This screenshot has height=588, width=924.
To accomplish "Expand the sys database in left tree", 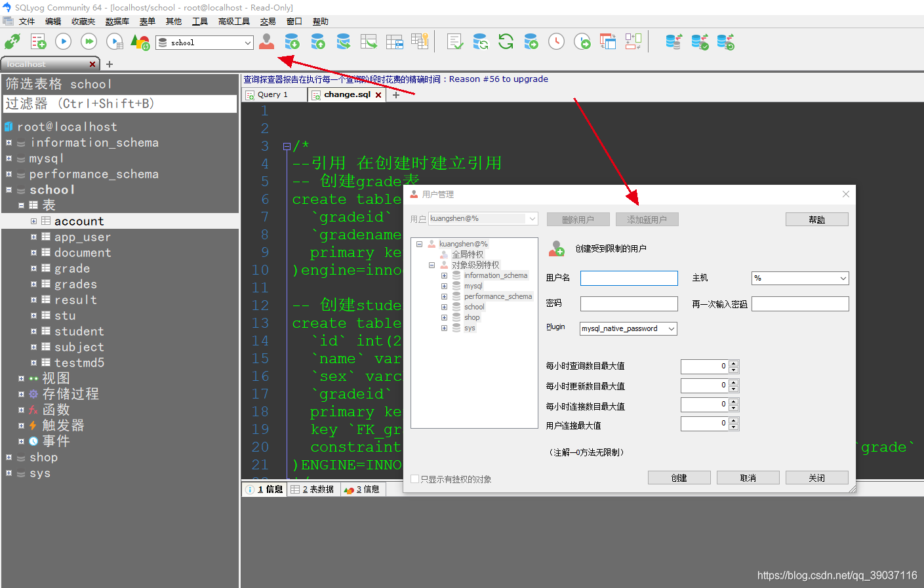I will click(x=9, y=473).
